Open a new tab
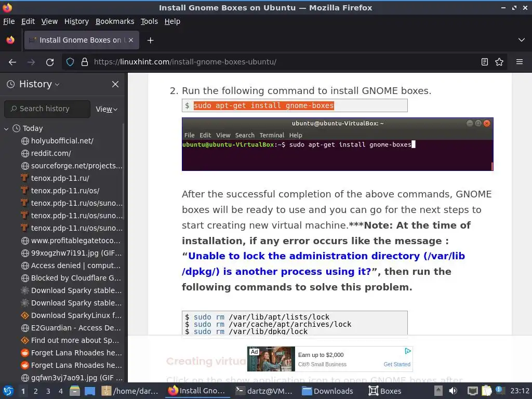This screenshot has width=532, height=399. coord(150,41)
